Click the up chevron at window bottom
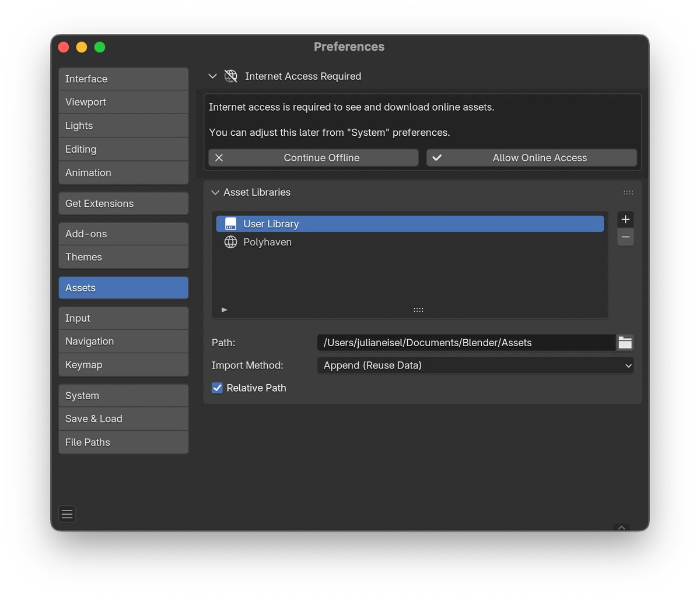Image resolution: width=700 pixels, height=598 pixels. tap(621, 527)
